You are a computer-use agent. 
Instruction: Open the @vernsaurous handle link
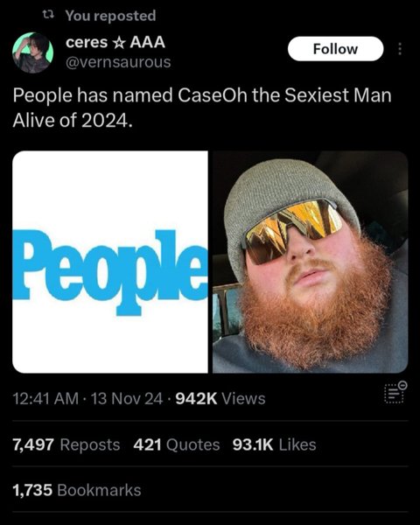click(119, 62)
